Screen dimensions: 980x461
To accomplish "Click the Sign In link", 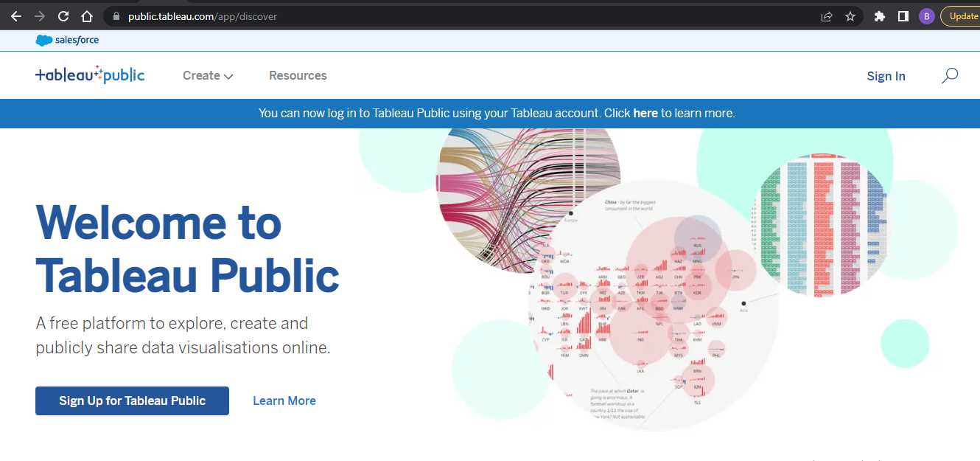I will [x=886, y=76].
